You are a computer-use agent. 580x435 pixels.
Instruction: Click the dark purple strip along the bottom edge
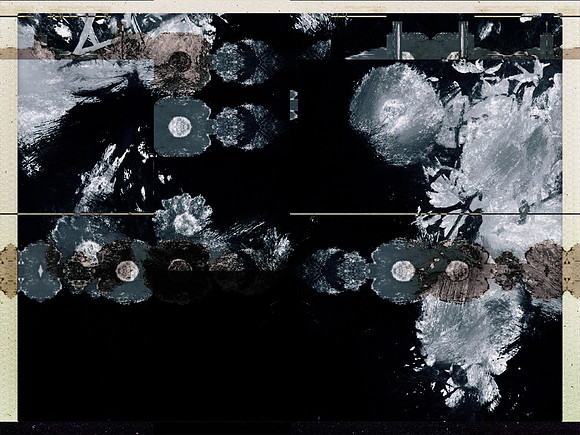(290, 428)
